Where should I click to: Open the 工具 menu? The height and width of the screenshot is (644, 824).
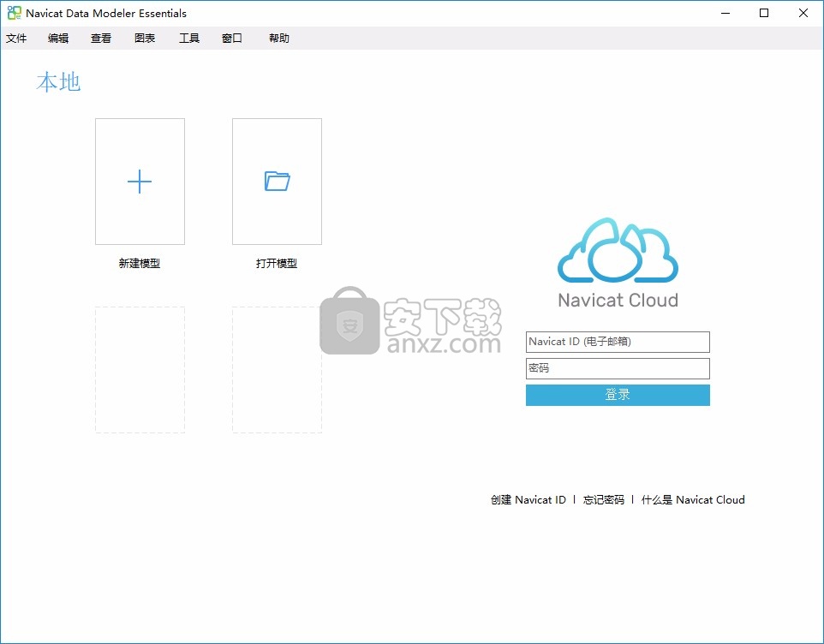189,39
